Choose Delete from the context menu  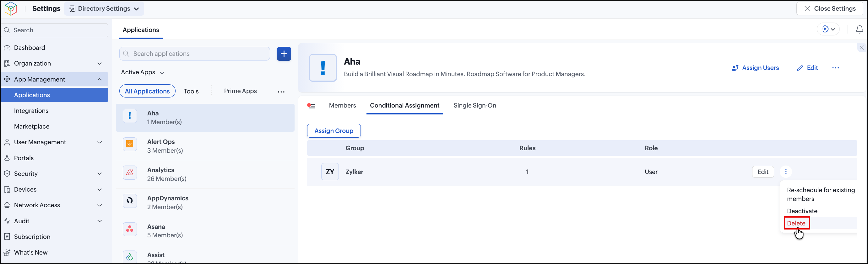pos(796,223)
